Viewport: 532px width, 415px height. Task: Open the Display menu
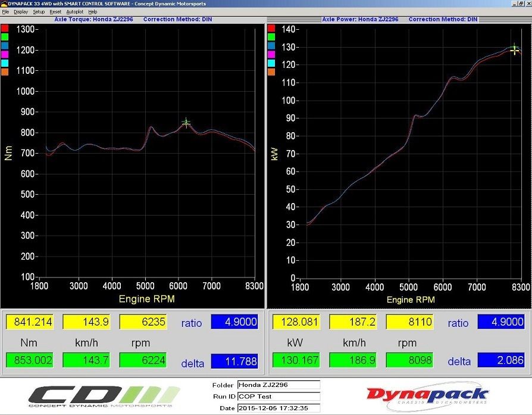pos(21,11)
